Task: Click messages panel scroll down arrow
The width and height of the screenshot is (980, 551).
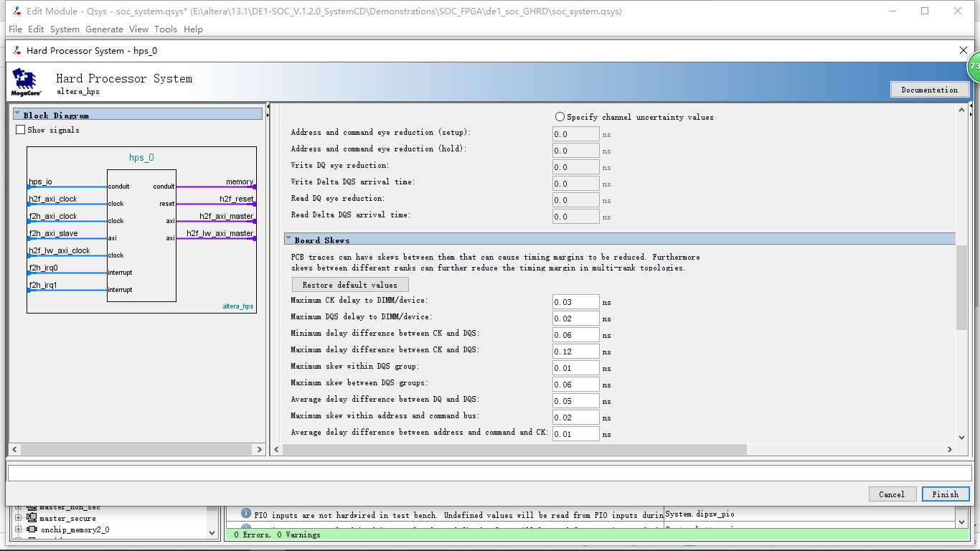Action: click(x=962, y=522)
